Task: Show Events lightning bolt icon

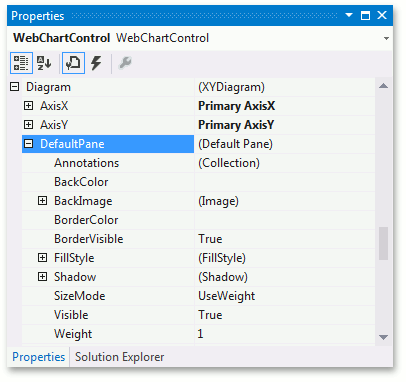Action: click(x=96, y=63)
